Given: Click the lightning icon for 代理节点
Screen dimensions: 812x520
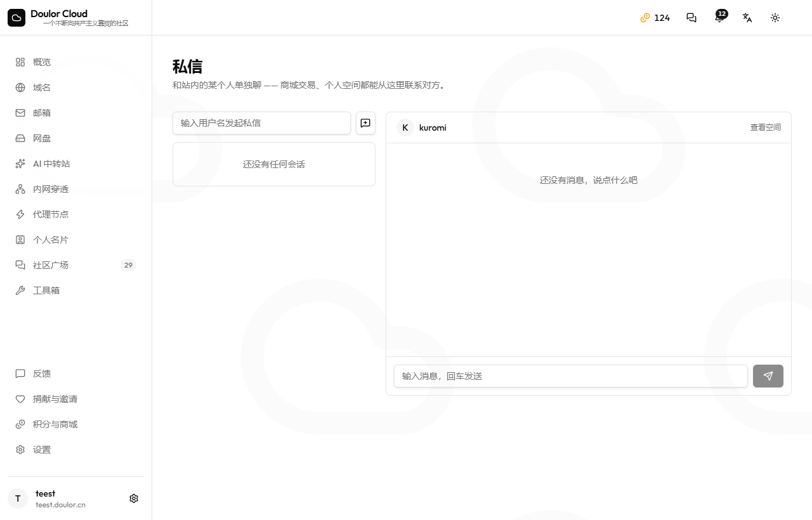Looking at the screenshot, I should click(20, 214).
